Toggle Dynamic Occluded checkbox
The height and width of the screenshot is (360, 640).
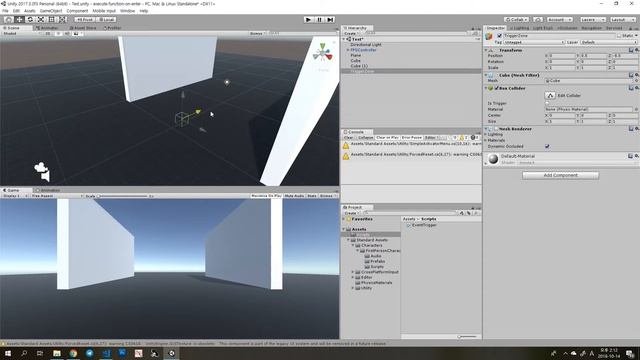click(x=547, y=146)
